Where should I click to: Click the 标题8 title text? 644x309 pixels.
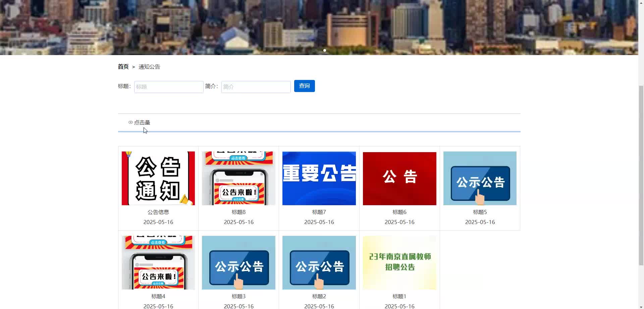click(238, 212)
